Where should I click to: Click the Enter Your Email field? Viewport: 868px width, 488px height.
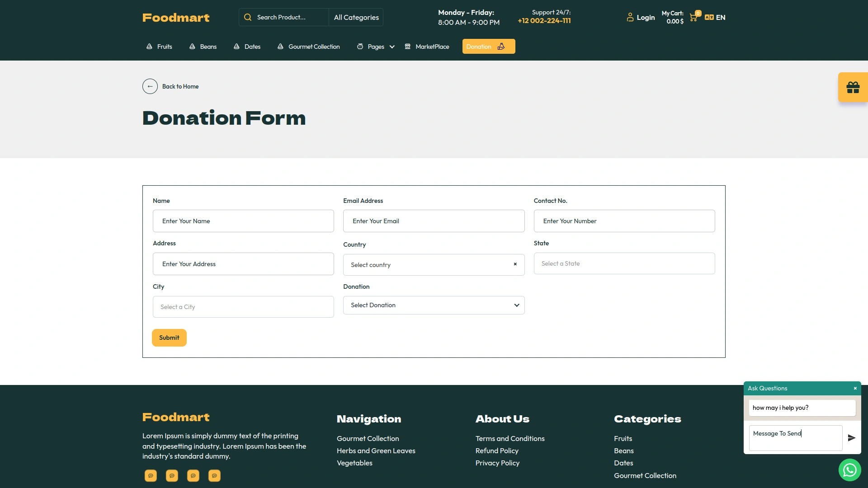click(x=434, y=221)
